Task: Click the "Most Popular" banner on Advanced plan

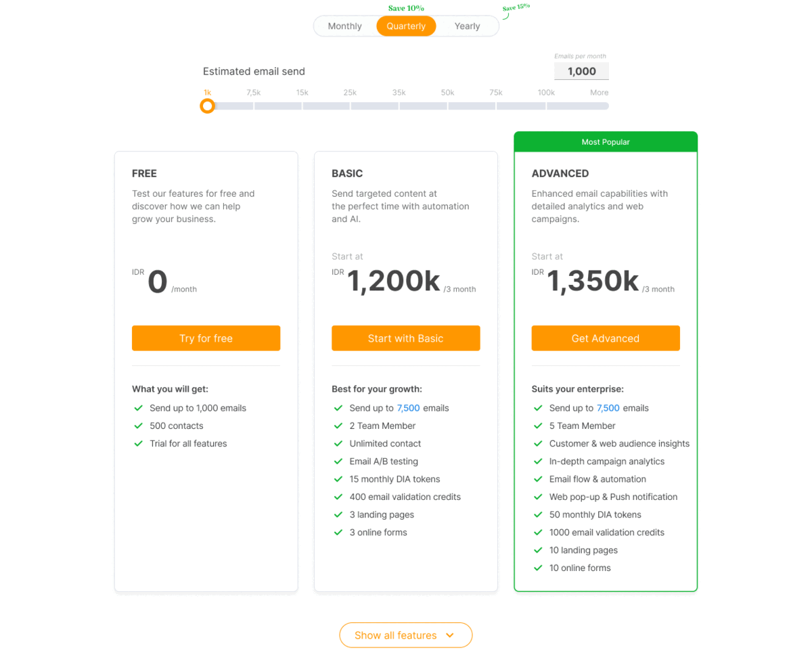Action: click(605, 141)
